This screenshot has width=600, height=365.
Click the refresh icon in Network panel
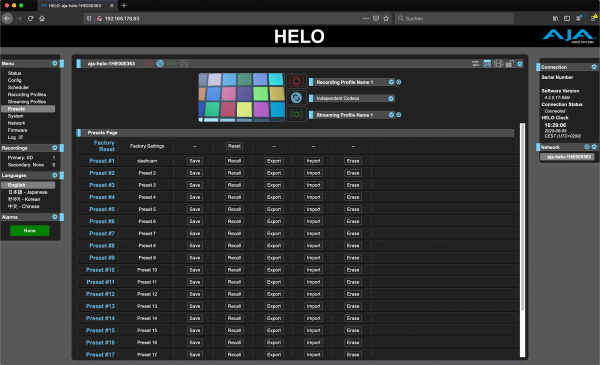coord(587,147)
